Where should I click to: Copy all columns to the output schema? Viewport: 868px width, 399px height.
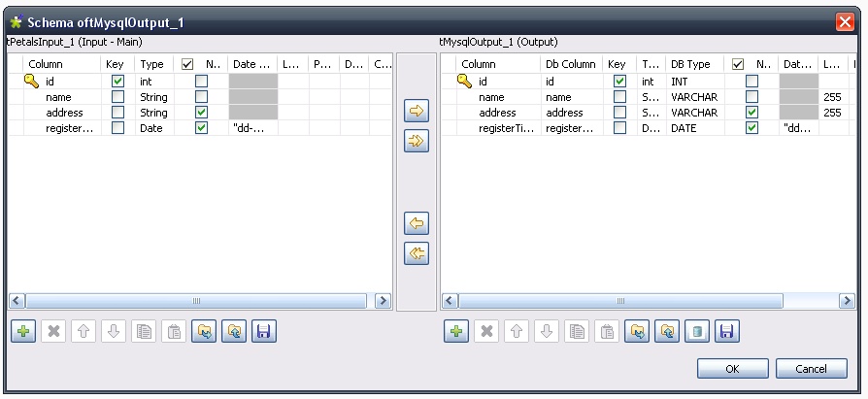(x=417, y=143)
